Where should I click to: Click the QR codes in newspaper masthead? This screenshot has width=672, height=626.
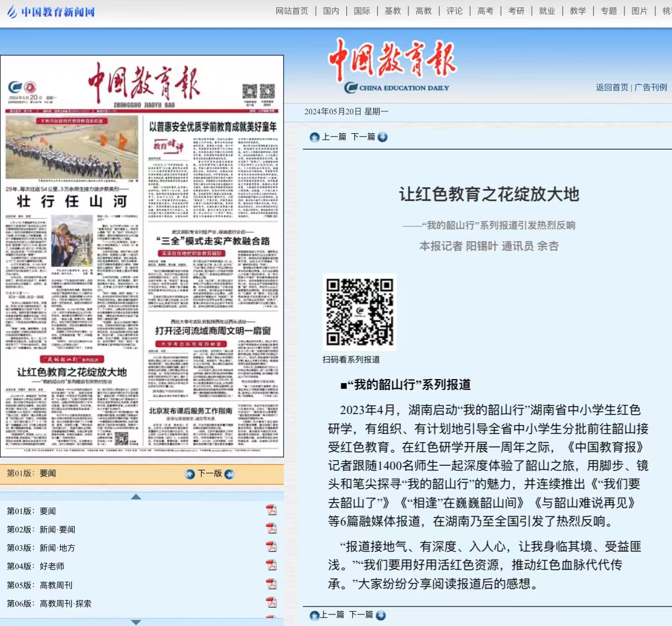(x=258, y=91)
